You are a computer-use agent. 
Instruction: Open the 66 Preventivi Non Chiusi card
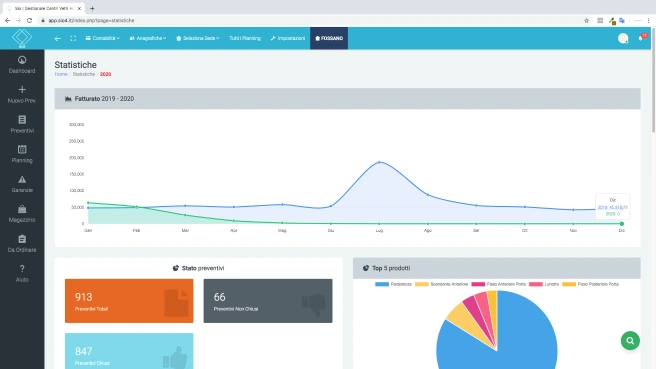pyautogui.click(x=268, y=301)
